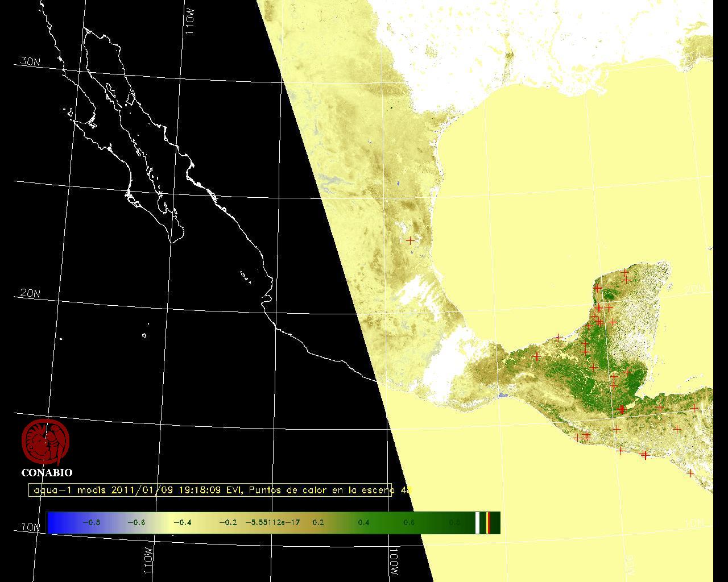Click the isolated hotspot cross in northeastern Mexico
Screen dimensions: 728x582
[x=410, y=240]
